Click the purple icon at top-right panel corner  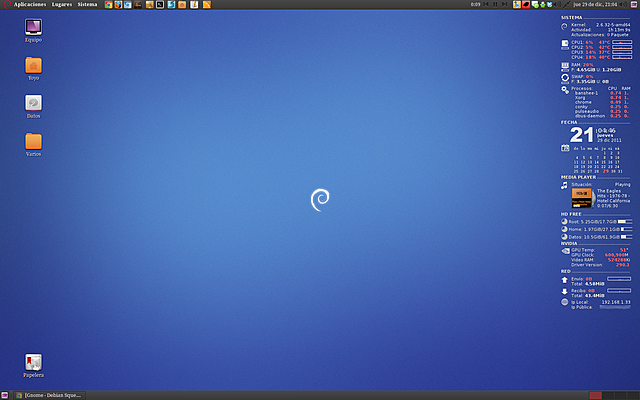point(633,4)
